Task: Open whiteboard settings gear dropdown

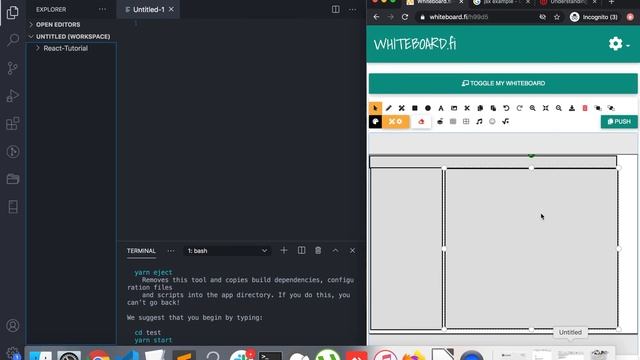Action: (x=619, y=44)
